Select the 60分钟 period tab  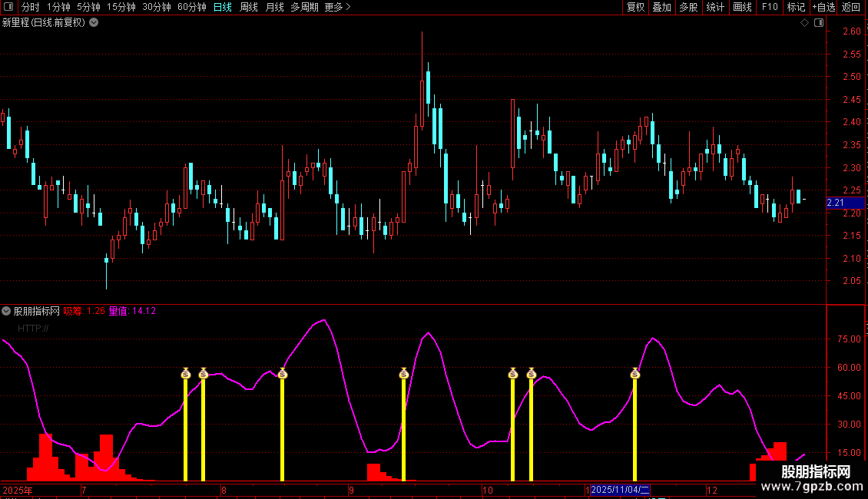[x=191, y=7]
